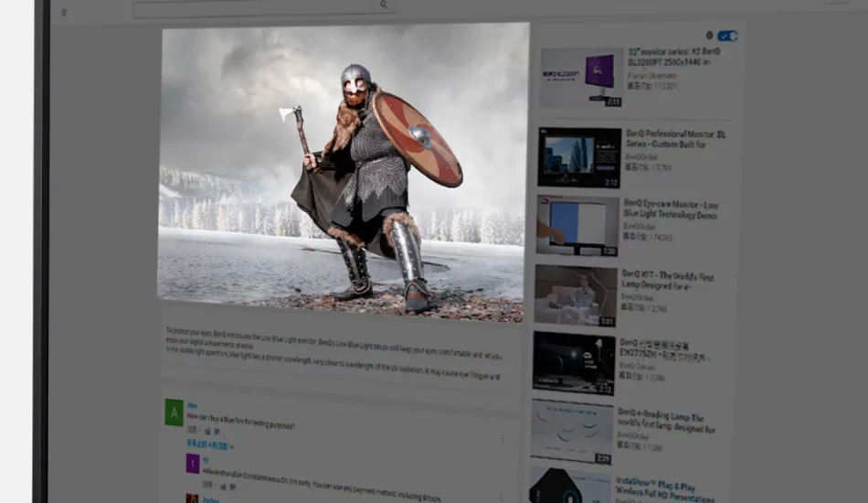The image size is (868, 503).
Task: Click the info icon beside the autoplay switch
Action: pyautogui.click(x=709, y=36)
